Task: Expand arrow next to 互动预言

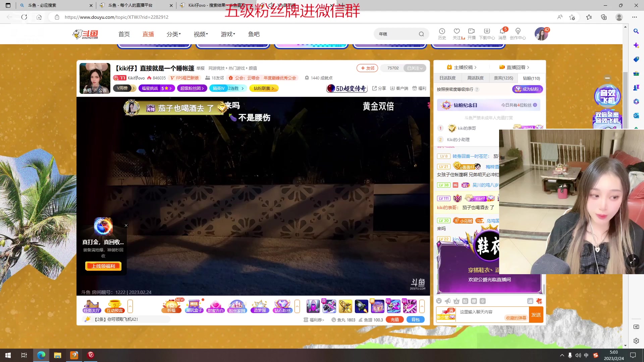Action: [130, 306]
